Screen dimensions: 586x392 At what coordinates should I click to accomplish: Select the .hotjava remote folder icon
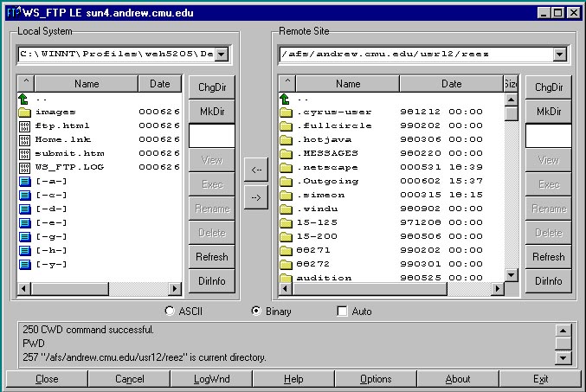coord(286,140)
